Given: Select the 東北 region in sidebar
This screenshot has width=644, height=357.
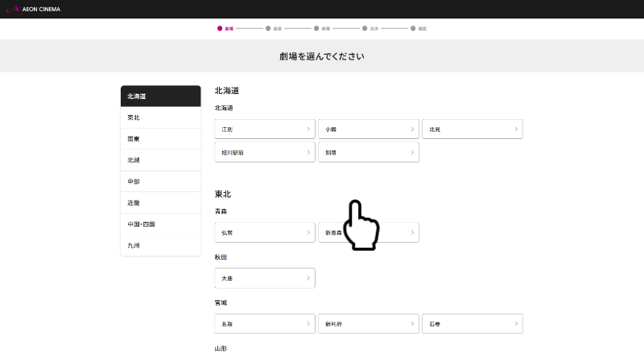Looking at the screenshot, I should (x=160, y=117).
